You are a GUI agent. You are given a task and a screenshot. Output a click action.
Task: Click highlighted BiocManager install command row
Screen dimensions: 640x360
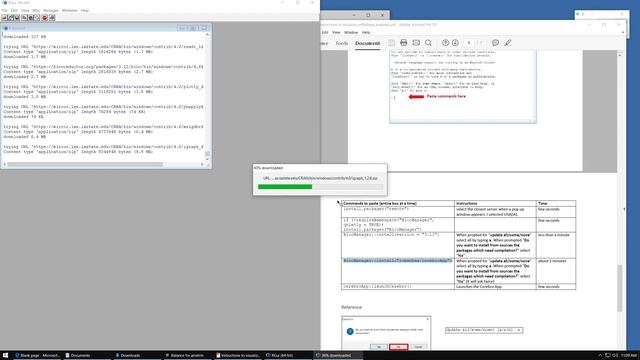398,260
